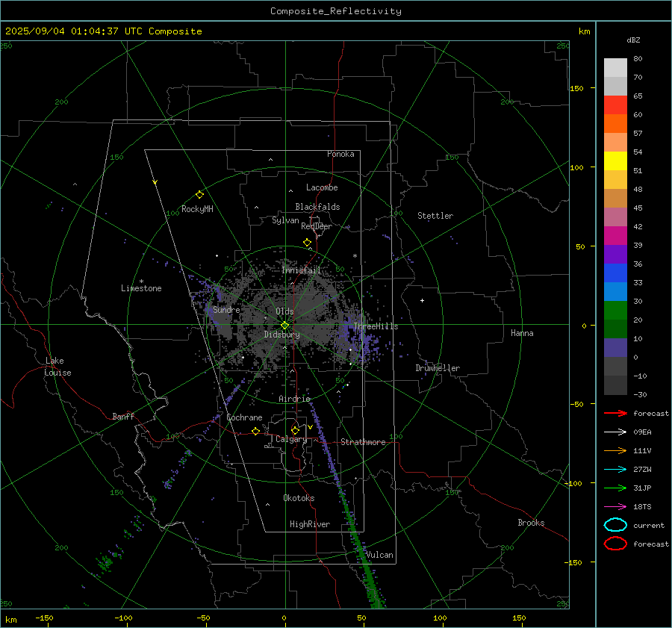Click the Drumheller city label

click(438, 368)
